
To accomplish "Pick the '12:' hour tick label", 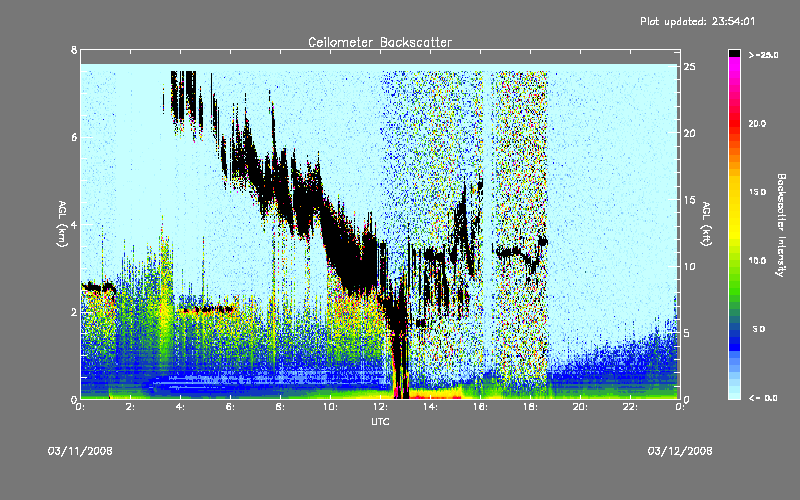I will (380, 407).
